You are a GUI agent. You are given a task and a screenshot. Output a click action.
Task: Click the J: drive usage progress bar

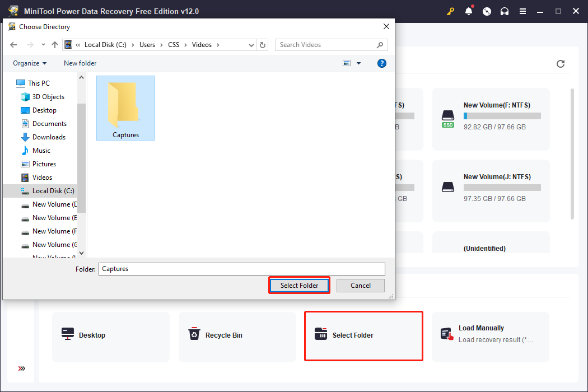[502, 188]
